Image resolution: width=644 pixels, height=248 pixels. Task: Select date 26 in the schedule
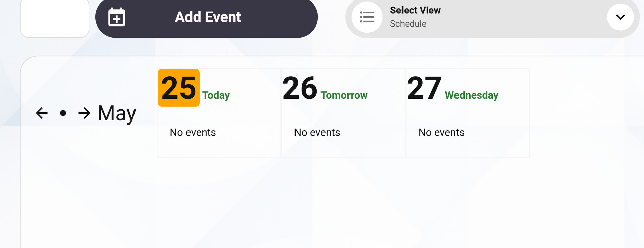[300, 88]
